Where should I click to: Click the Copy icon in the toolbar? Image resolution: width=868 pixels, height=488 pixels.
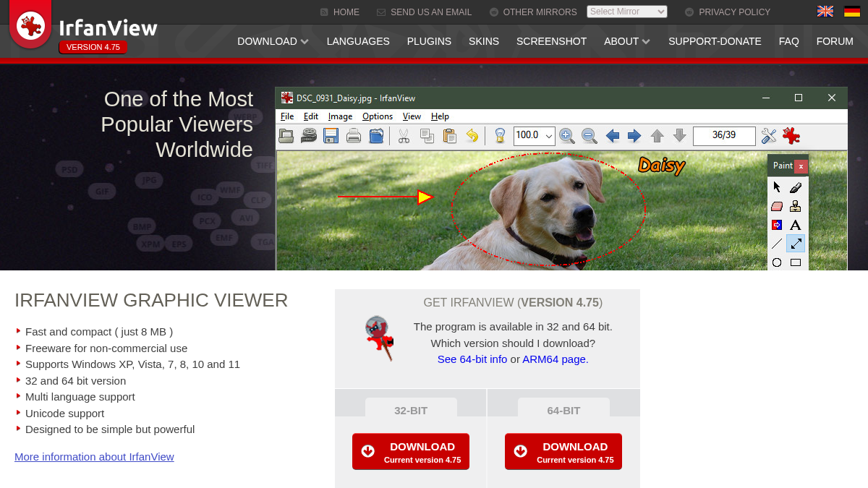click(x=427, y=135)
